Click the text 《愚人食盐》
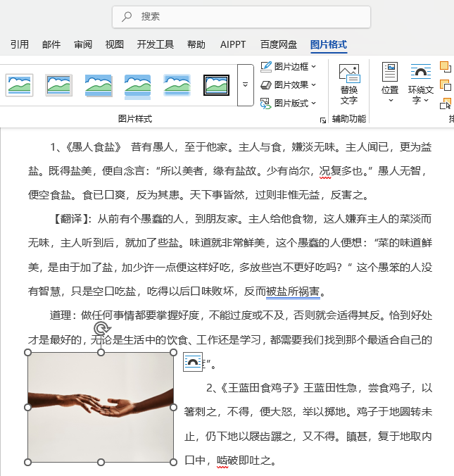 [94, 147]
